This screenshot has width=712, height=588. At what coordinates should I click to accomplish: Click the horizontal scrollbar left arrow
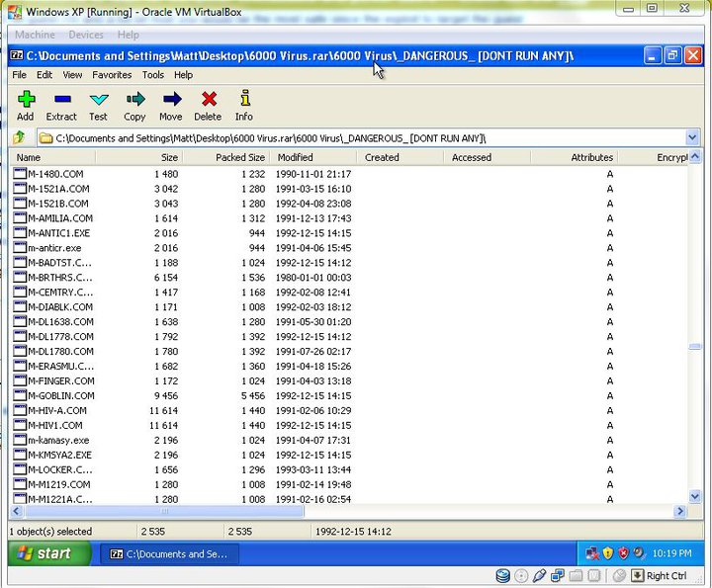click(17, 511)
